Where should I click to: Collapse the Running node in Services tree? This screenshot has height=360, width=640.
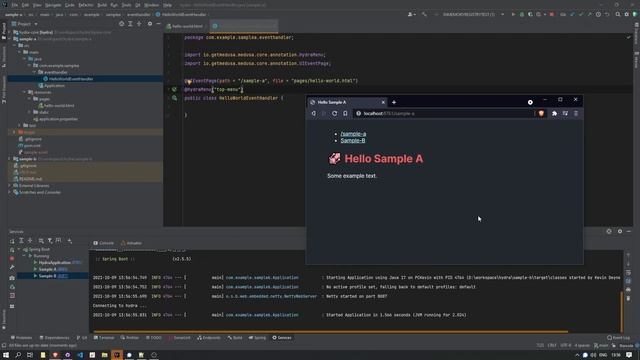[24, 256]
